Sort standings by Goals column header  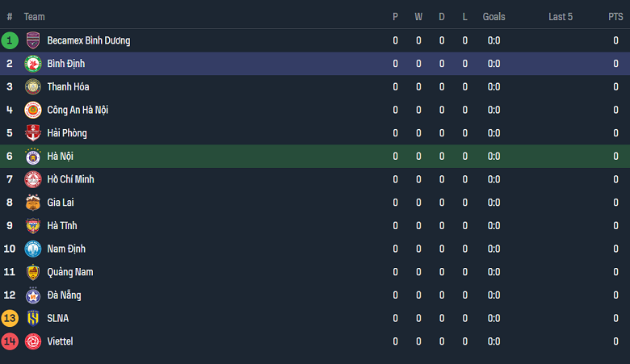493,17
